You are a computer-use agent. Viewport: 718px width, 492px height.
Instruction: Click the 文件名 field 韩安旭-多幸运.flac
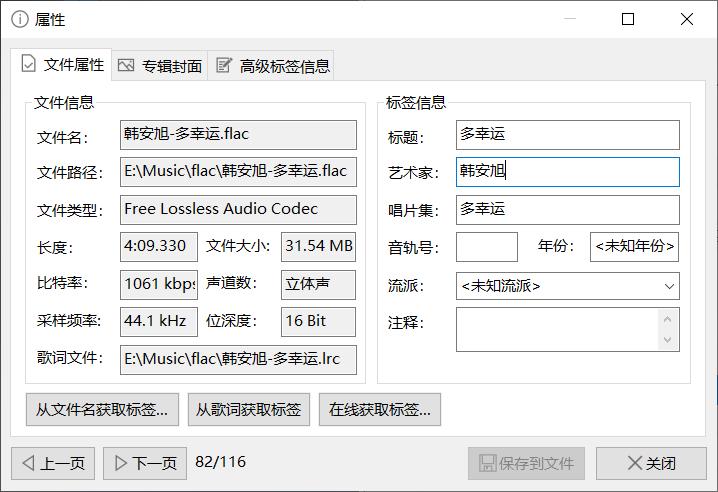(238, 135)
